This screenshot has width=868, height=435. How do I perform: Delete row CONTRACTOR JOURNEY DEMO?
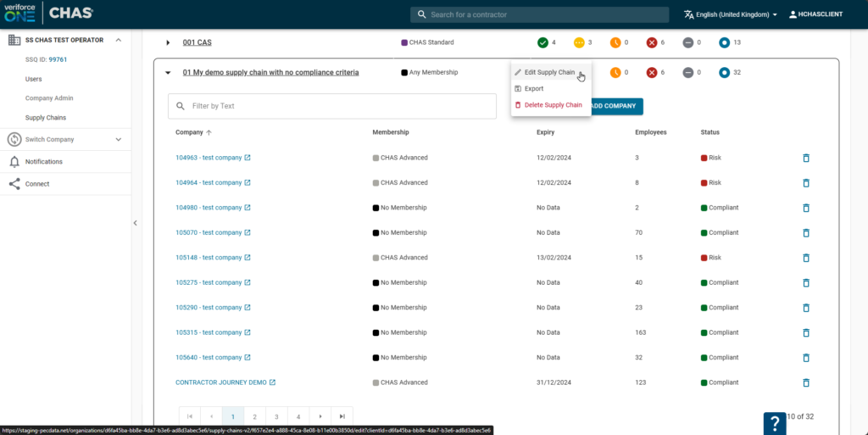806,382
